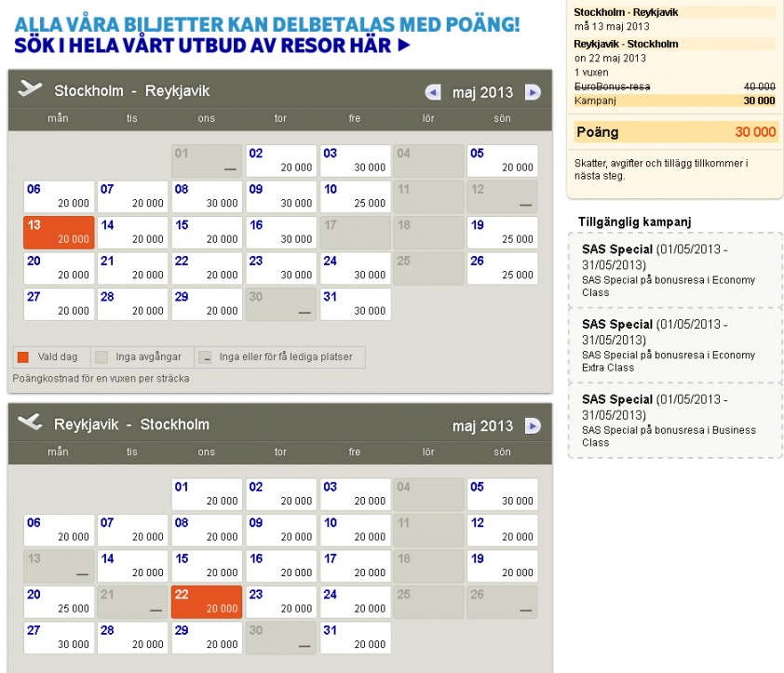Screen dimensions: 784x673
Task: Click the Kampanj 30 000 summary row
Action: tap(674, 101)
